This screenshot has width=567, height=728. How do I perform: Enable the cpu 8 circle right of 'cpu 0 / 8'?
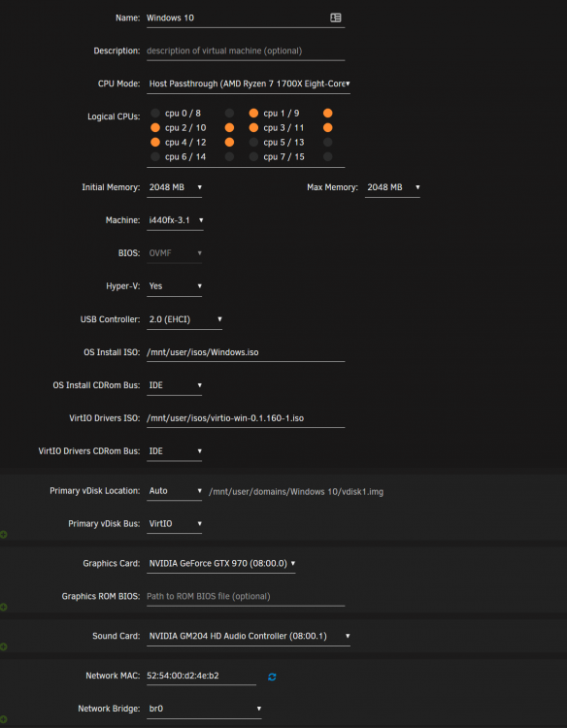point(229,113)
